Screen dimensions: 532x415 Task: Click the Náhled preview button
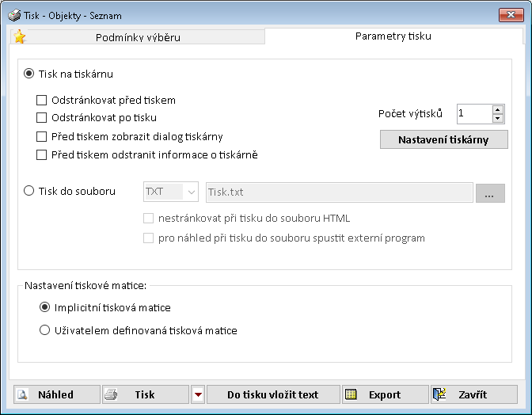(56, 394)
